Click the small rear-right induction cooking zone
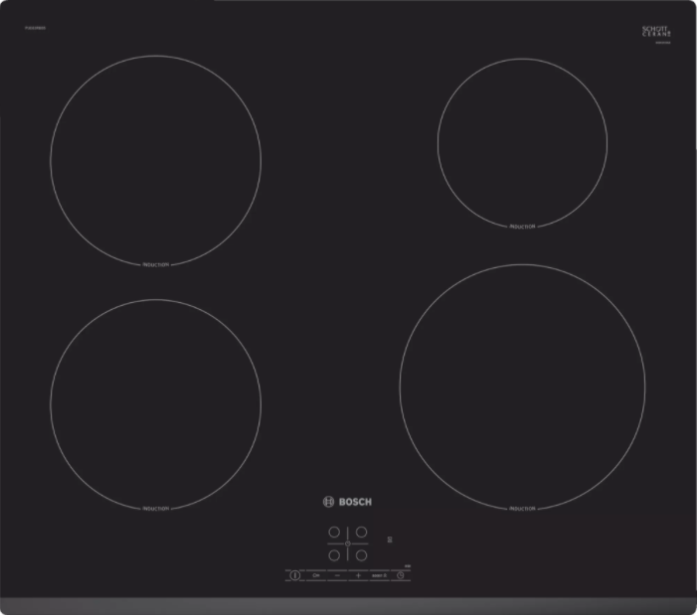699x616 pixels. [x=522, y=142]
